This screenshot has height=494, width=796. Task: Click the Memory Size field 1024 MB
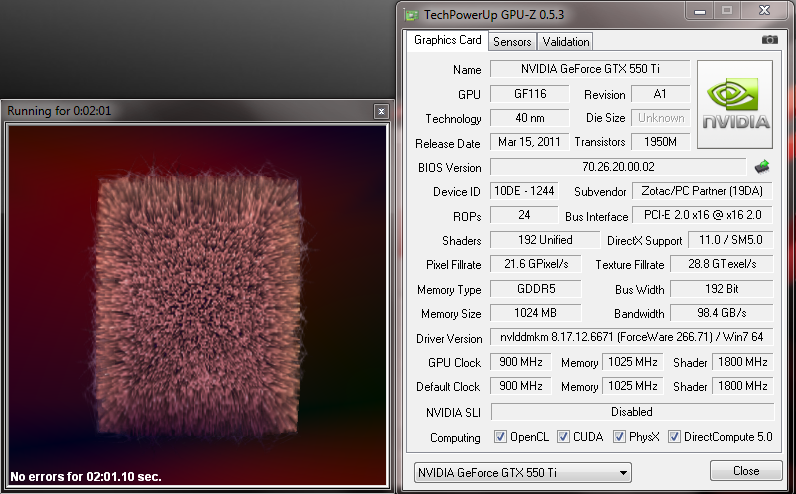536,313
